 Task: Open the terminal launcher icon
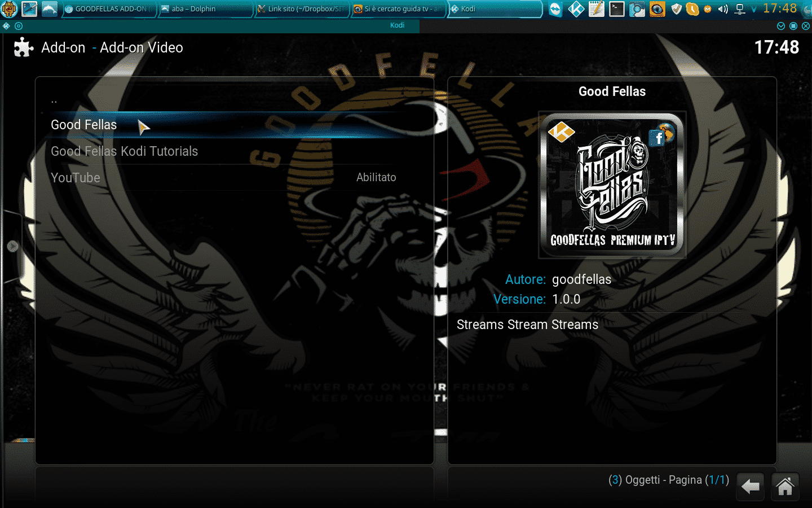tap(617, 9)
